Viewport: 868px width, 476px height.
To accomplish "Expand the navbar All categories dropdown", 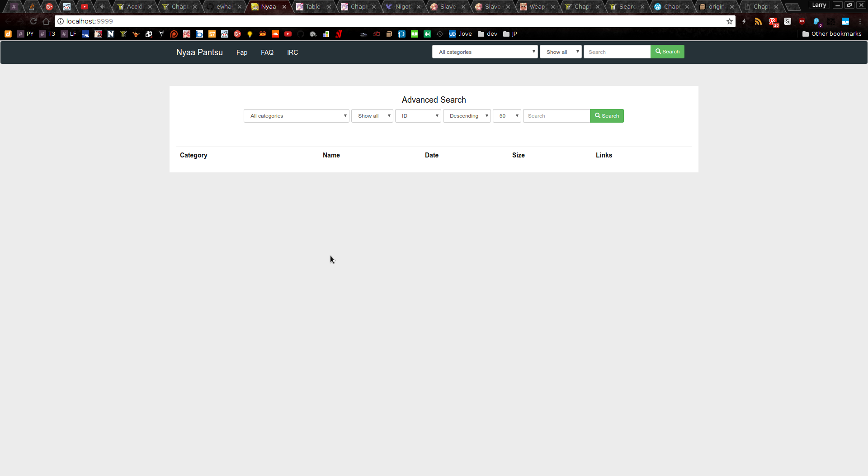I will (485, 52).
